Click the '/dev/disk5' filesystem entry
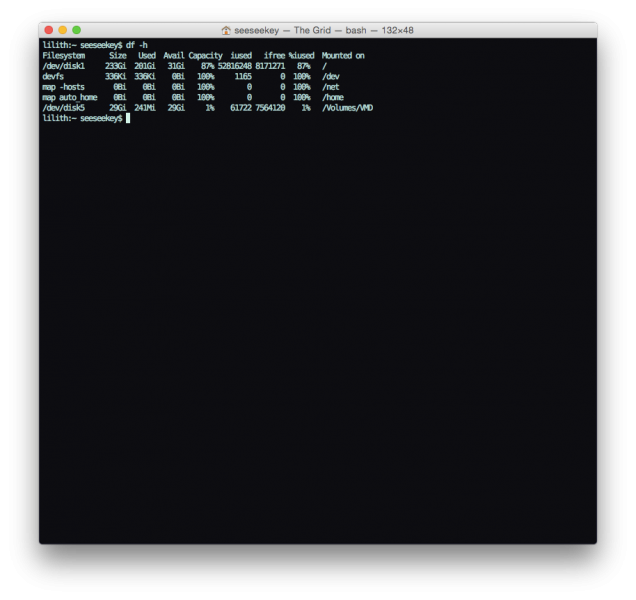636x600 pixels. point(64,107)
